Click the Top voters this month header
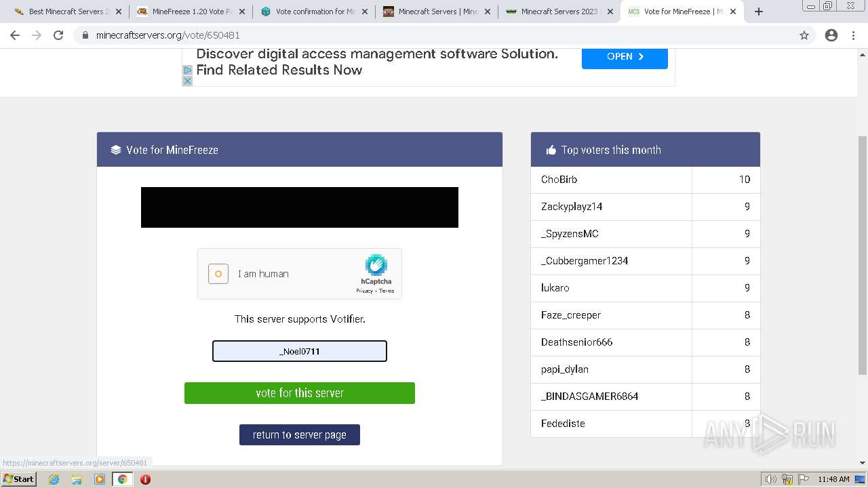Image resolution: width=868 pixels, height=488 pixels. 646,150
